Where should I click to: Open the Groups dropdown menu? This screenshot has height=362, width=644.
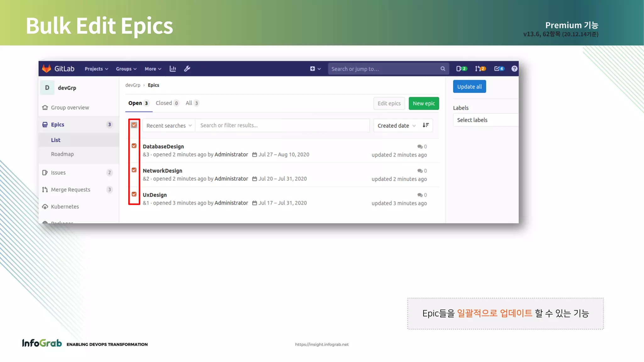pyautogui.click(x=126, y=69)
